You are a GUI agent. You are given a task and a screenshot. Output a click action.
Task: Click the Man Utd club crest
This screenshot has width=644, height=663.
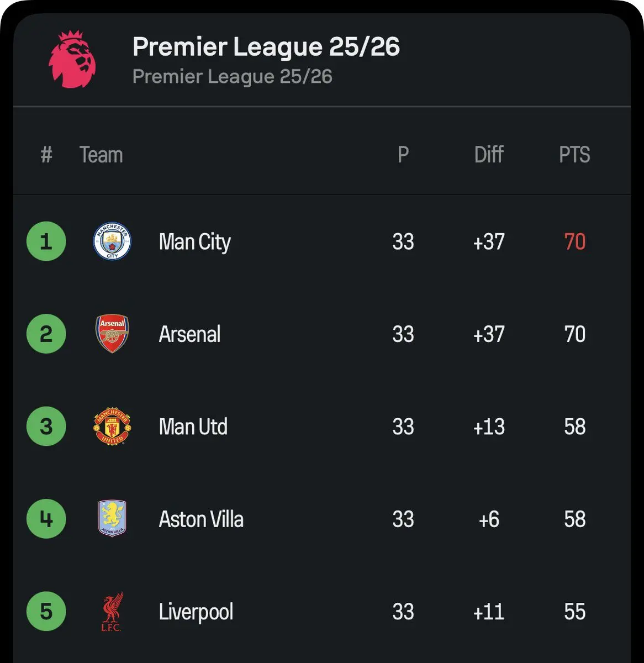click(x=112, y=427)
